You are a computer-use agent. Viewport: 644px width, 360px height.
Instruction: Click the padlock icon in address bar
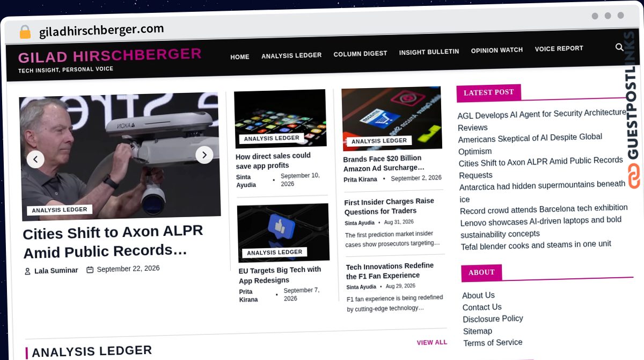(x=25, y=32)
